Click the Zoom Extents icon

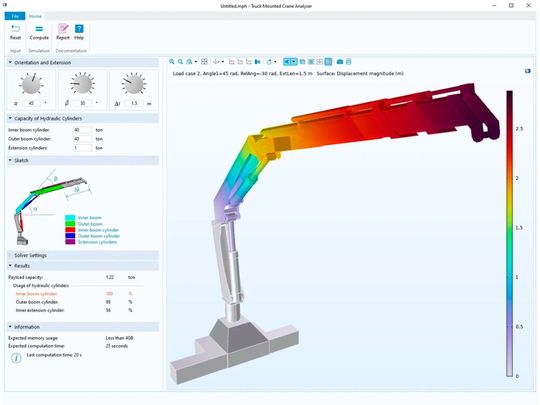(204, 62)
